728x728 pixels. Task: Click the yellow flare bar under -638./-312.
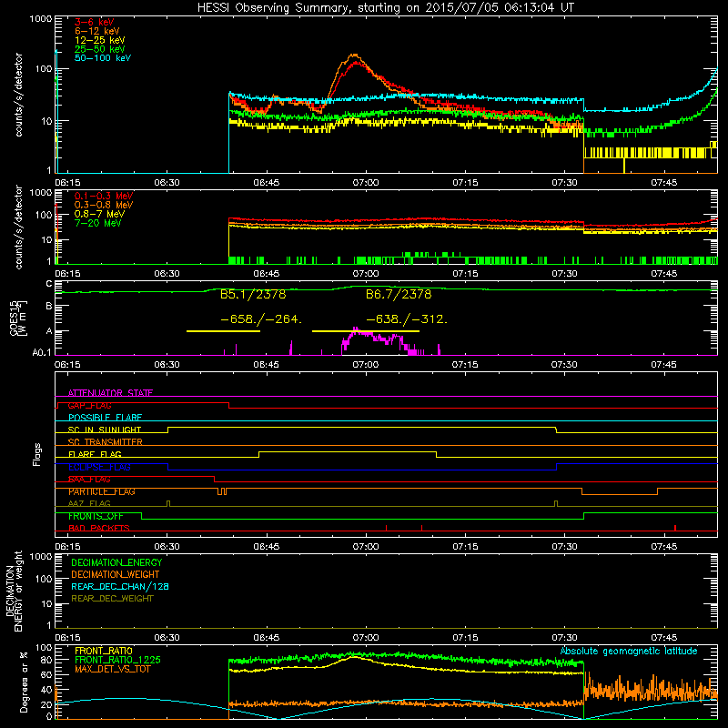point(366,331)
